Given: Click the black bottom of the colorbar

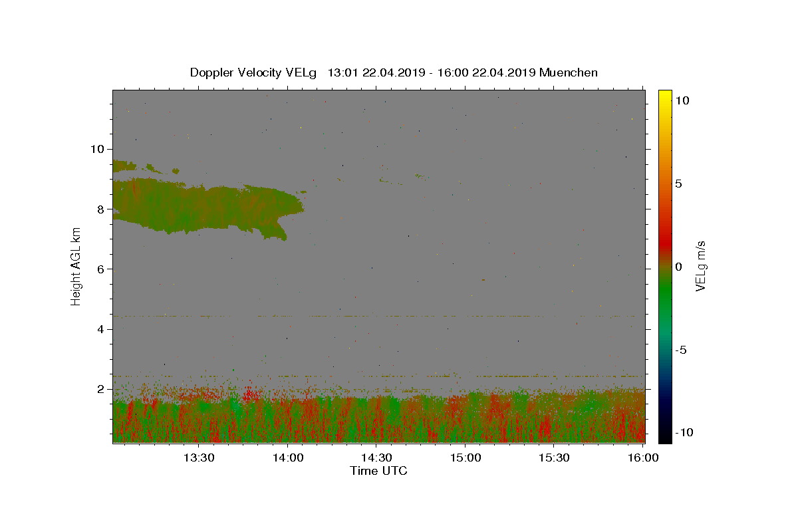Looking at the screenshot, I should pyautogui.click(x=664, y=438).
